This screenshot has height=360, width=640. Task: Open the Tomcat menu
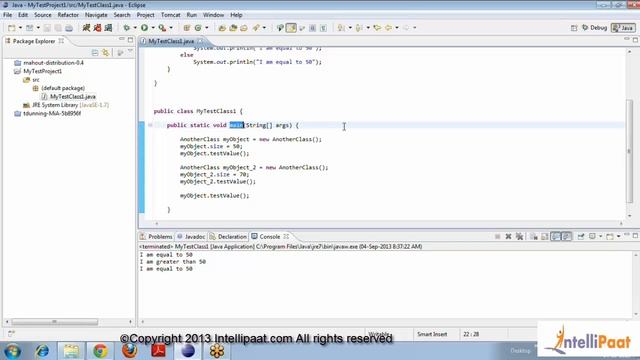pyautogui.click(x=171, y=15)
